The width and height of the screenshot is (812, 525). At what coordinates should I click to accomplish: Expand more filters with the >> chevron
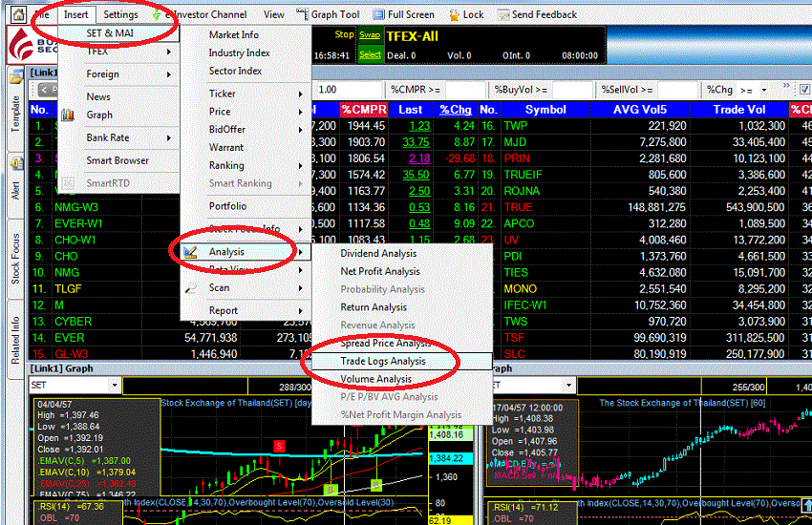coord(786,85)
